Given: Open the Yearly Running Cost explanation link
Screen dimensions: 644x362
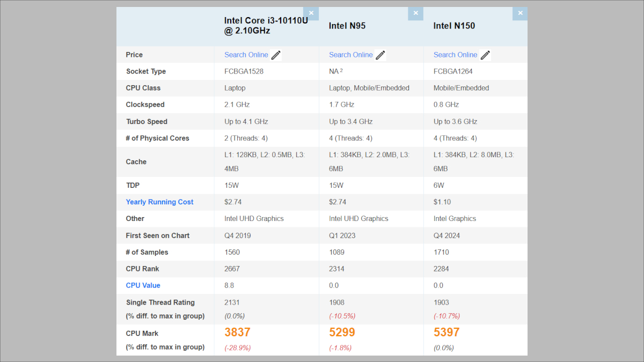Looking at the screenshot, I should point(159,202).
